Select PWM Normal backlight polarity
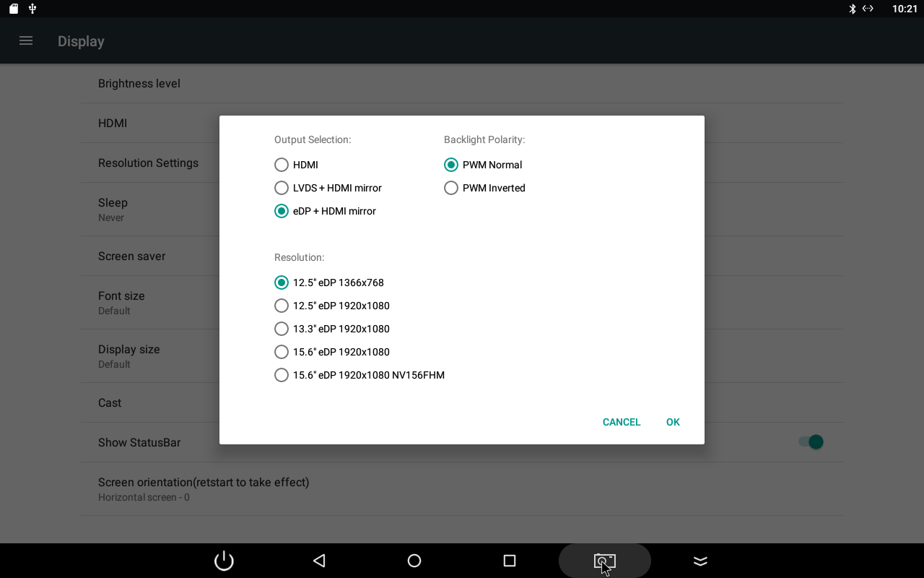 coord(451,165)
